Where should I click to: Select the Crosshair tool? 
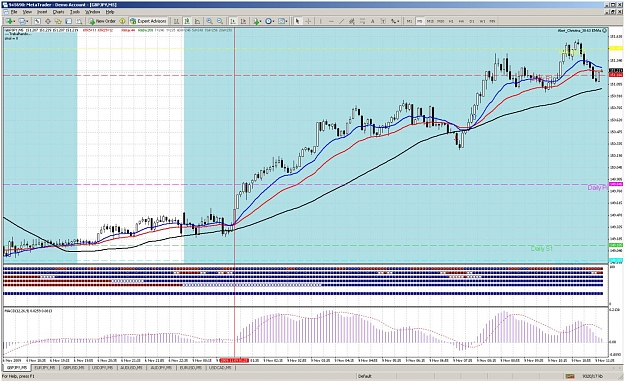(308, 21)
